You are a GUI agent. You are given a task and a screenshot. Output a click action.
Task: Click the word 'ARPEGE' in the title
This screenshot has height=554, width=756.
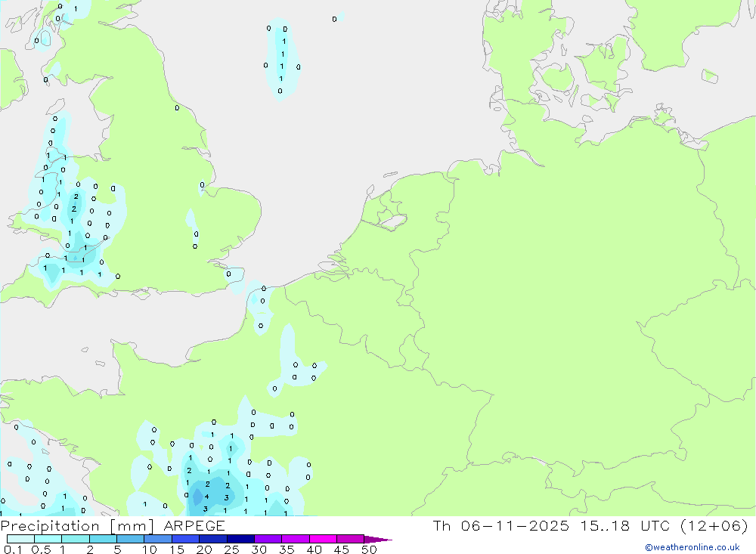[194, 525]
